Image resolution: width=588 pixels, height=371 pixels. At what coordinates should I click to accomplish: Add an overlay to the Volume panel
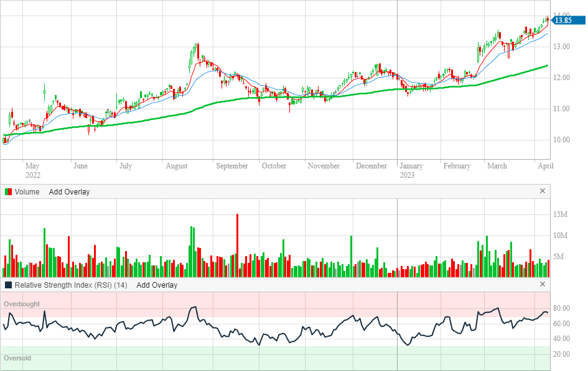tap(69, 192)
